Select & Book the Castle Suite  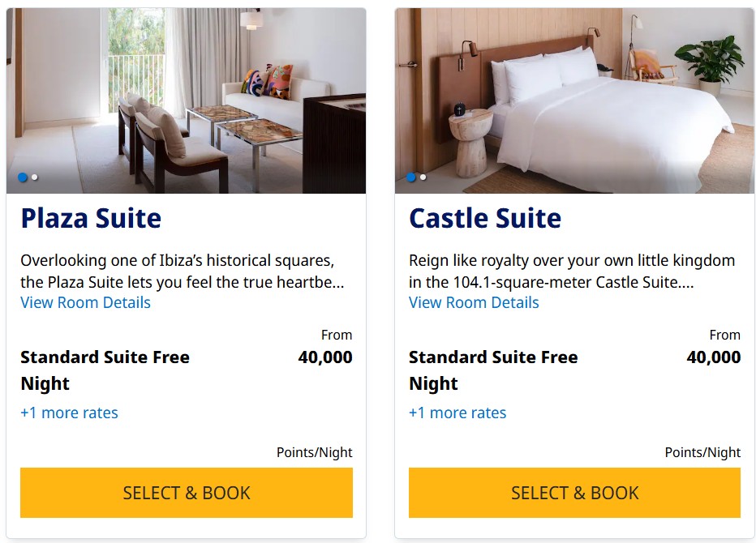click(x=575, y=493)
